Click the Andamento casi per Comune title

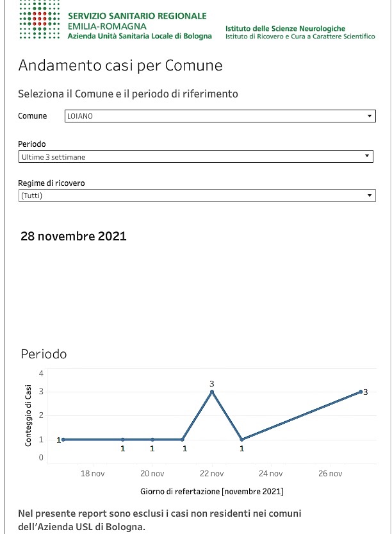coord(120,65)
